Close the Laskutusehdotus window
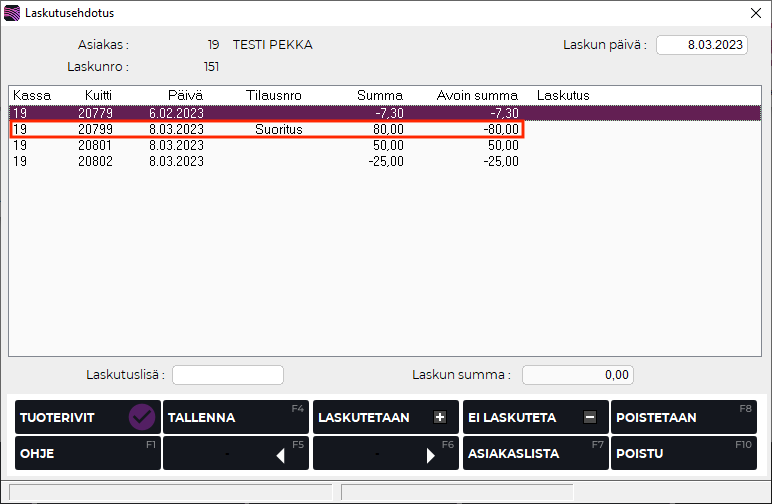This screenshot has height=504, width=772. pyautogui.click(x=755, y=13)
